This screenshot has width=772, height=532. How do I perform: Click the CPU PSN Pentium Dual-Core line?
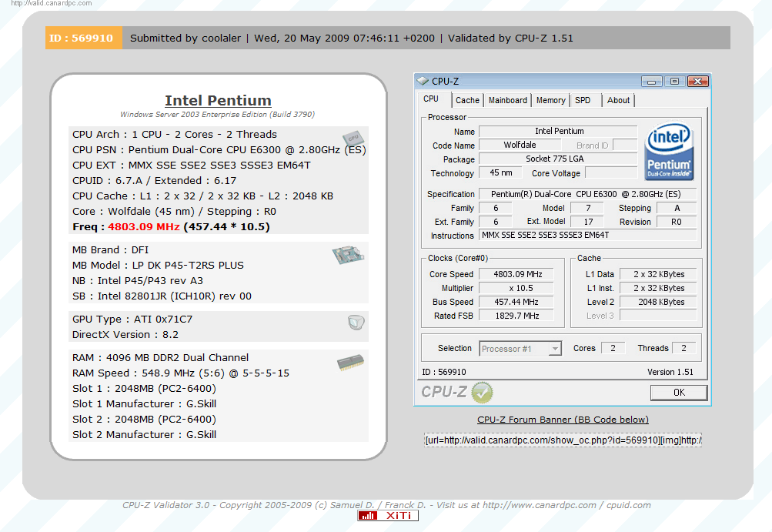click(x=219, y=149)
